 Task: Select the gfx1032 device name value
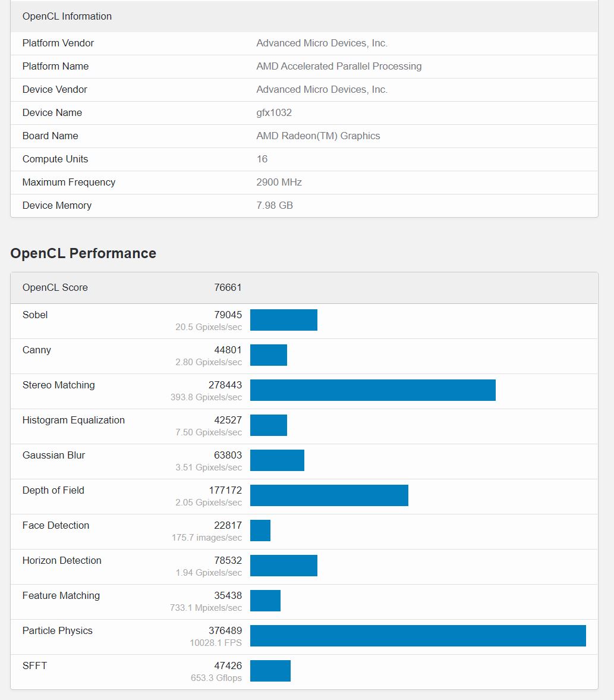coord(274,112)
